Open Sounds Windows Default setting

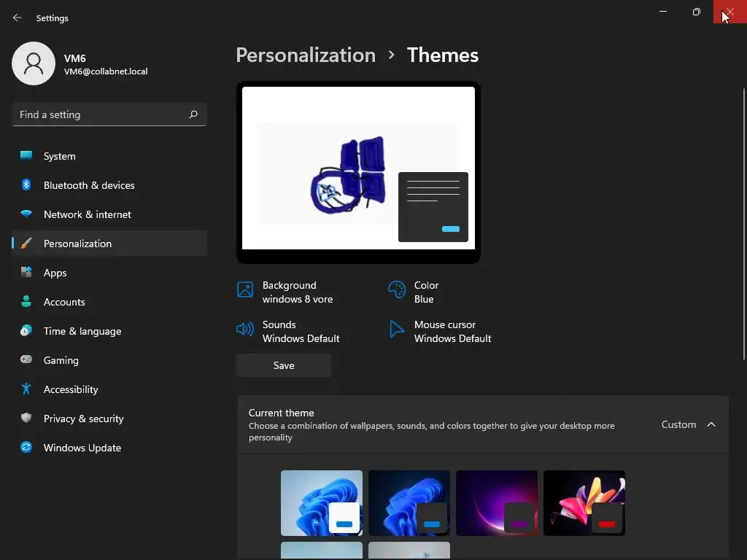[x=288, y=332]
